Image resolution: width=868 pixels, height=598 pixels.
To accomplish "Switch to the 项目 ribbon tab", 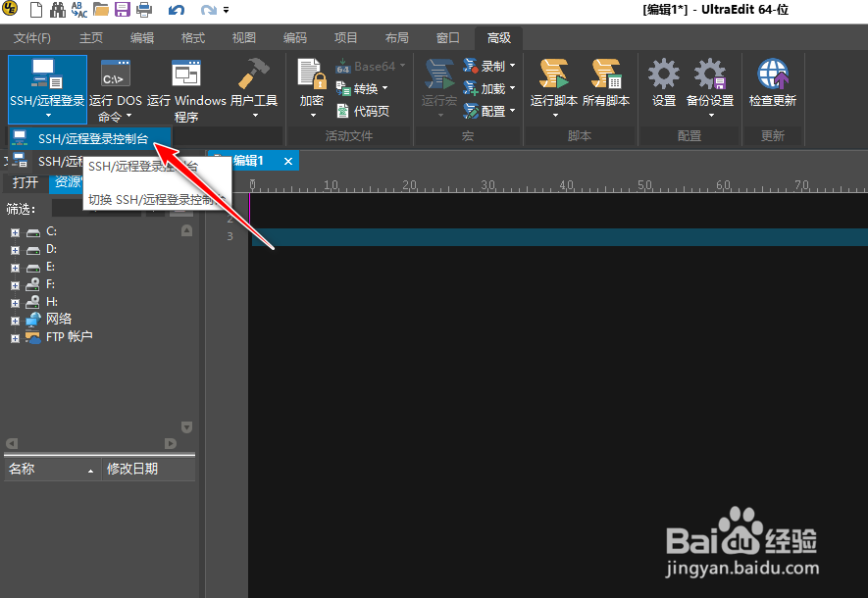I will (346, 37).
